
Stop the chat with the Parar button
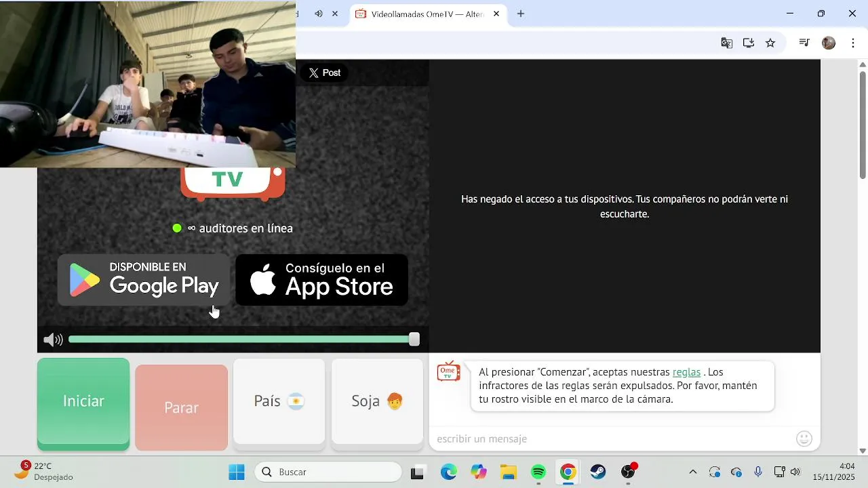pos(181,407)
